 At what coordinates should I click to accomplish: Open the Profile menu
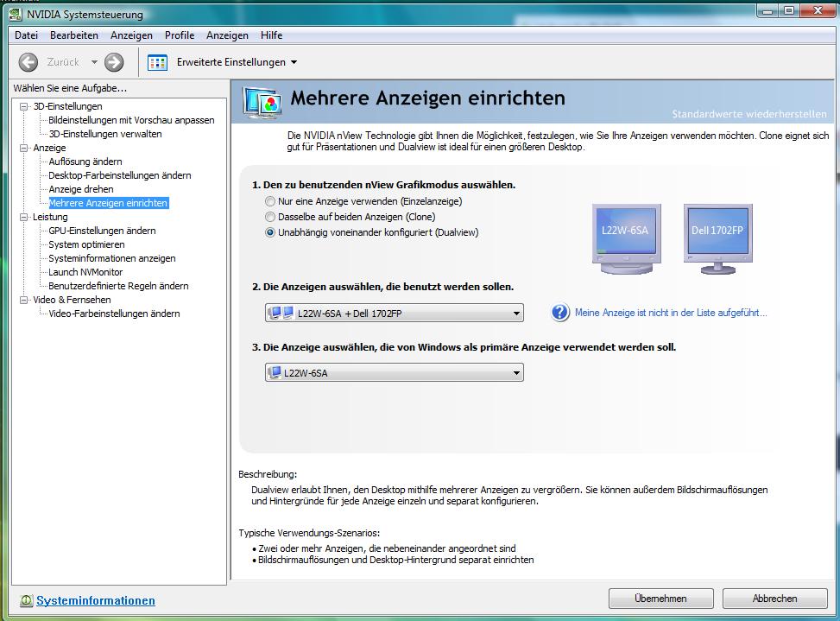coord(180,35)
